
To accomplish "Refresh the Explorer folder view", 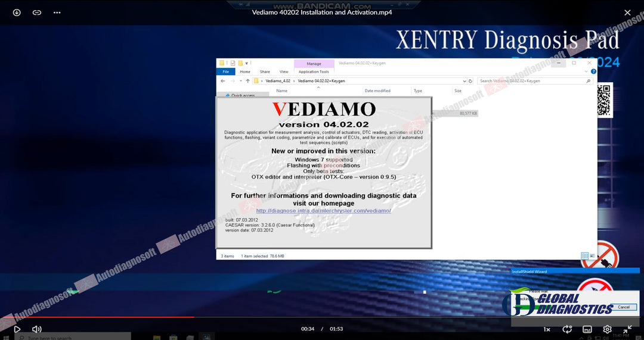I will point(470,81).
